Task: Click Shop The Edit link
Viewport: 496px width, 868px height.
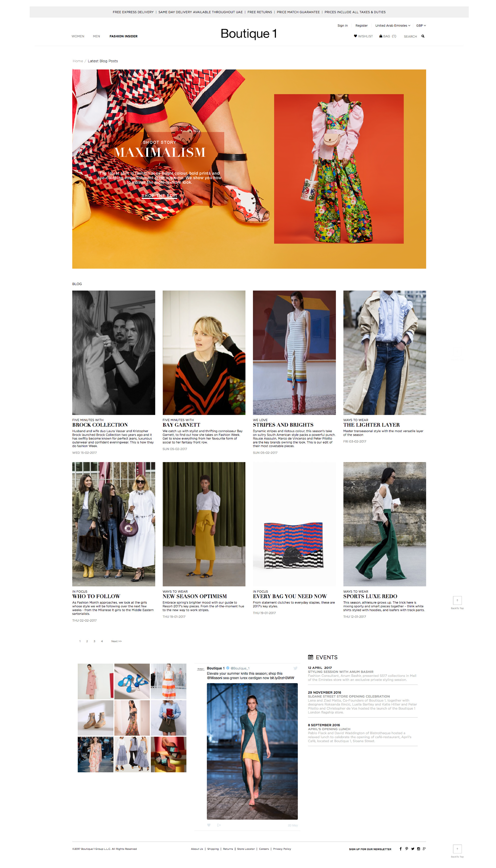Action: click(x=159, y=196)
